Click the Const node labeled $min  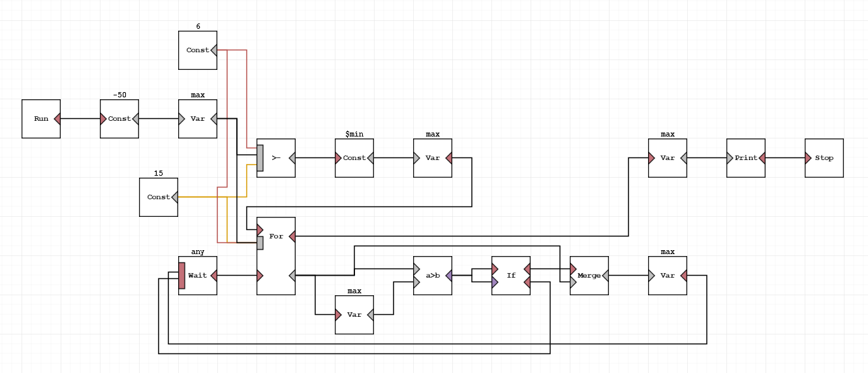354,158
